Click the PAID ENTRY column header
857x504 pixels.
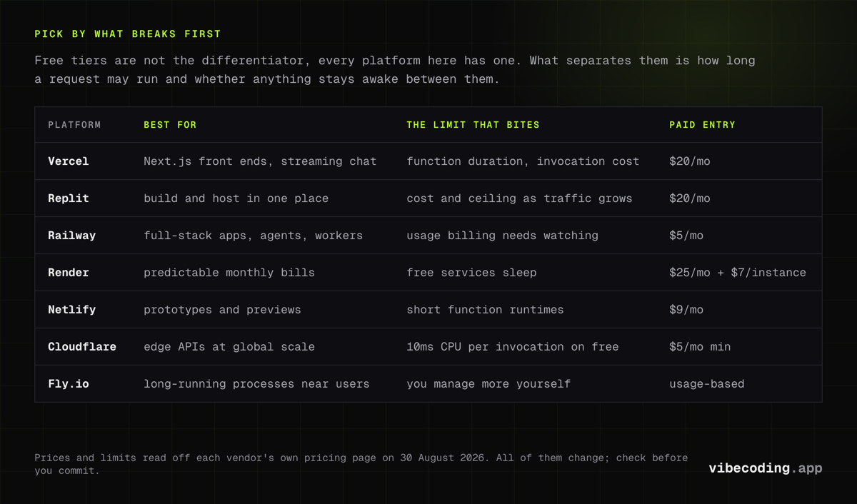pyautogui.click(x=702, y=125)
